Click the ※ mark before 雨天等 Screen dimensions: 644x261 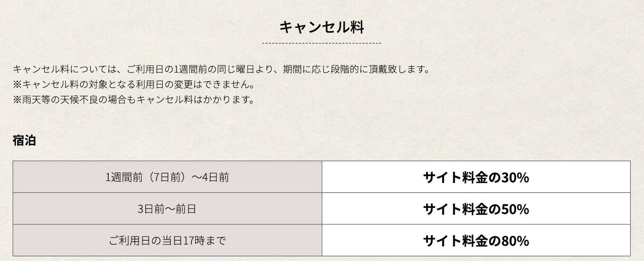tap(17, 99)
